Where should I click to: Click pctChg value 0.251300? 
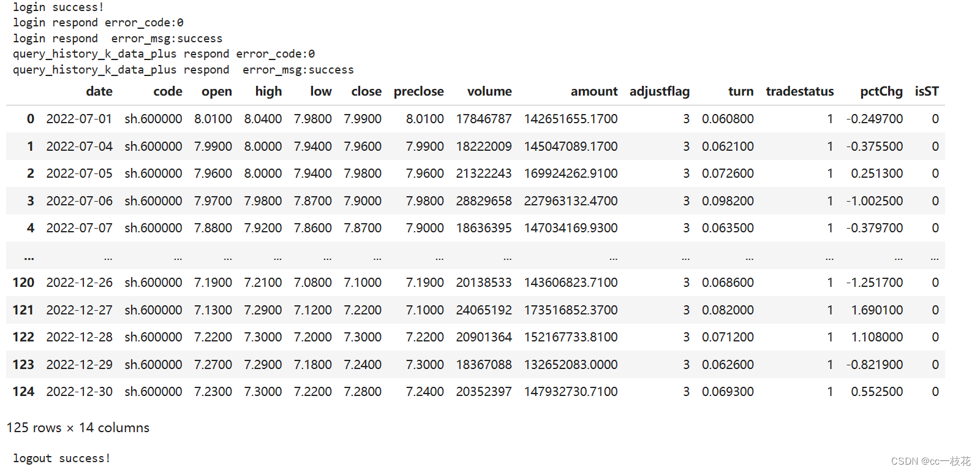click(877, 173)
